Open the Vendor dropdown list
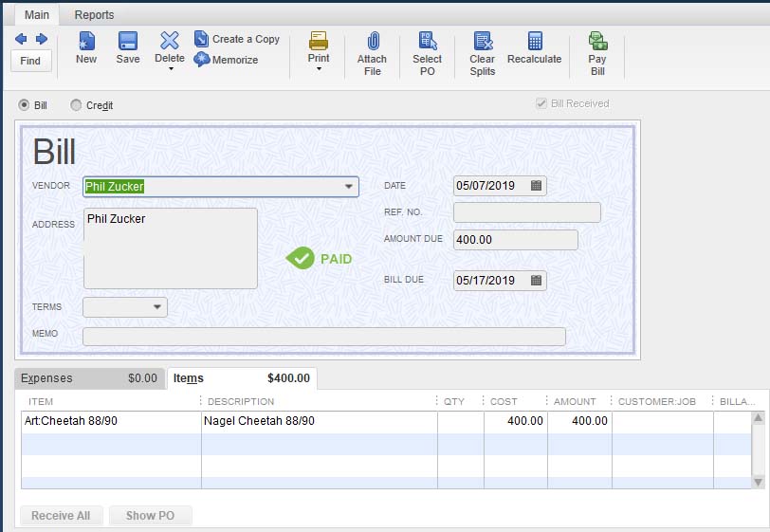This screenshot has width=770, height=532. click(x=349, y=187)
